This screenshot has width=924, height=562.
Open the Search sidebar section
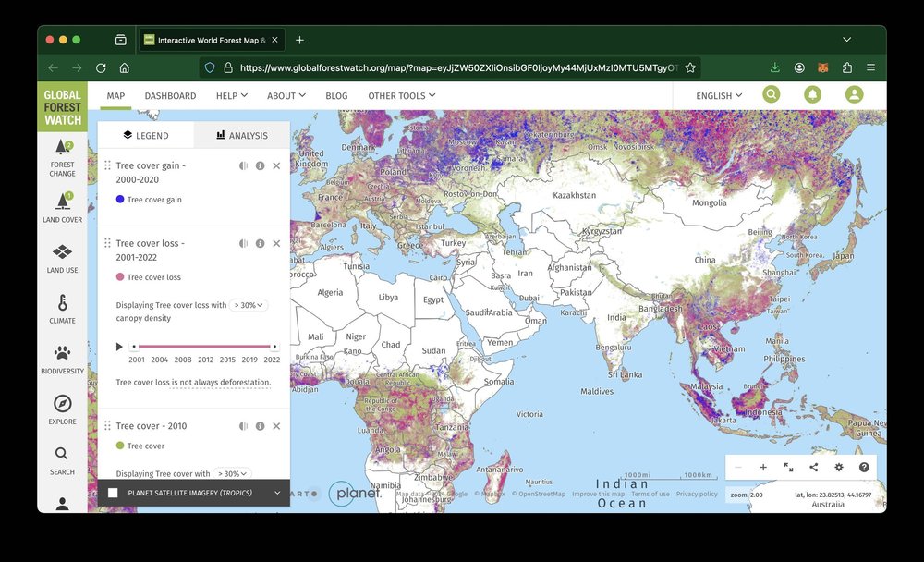click(62, 460)
